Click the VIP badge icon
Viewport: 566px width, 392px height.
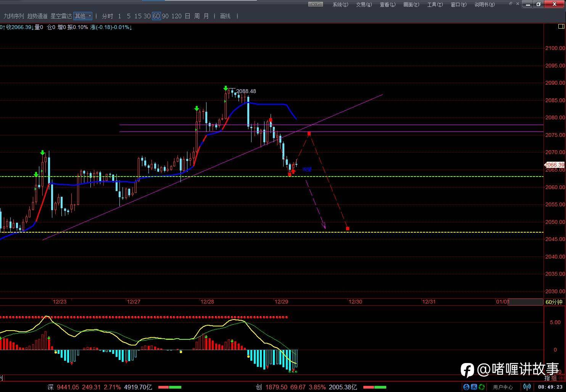[315, 4]
